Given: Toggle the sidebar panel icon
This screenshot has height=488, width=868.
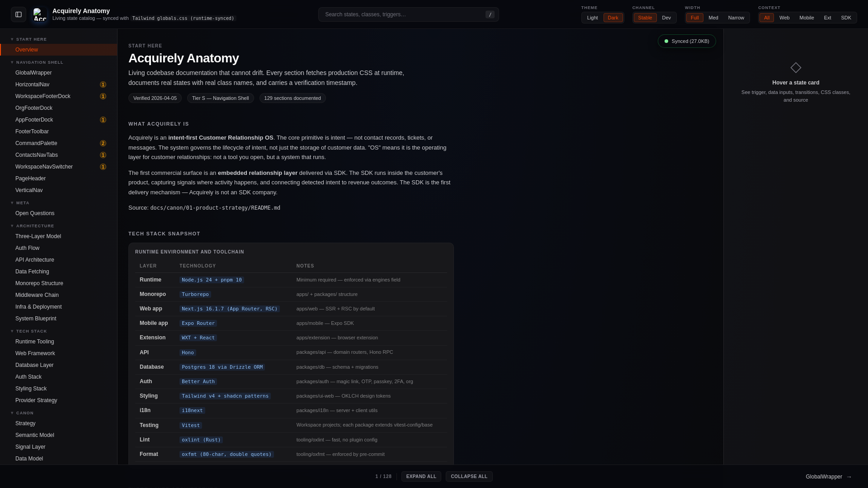Looking at the screenshot, I should [19, 14].
